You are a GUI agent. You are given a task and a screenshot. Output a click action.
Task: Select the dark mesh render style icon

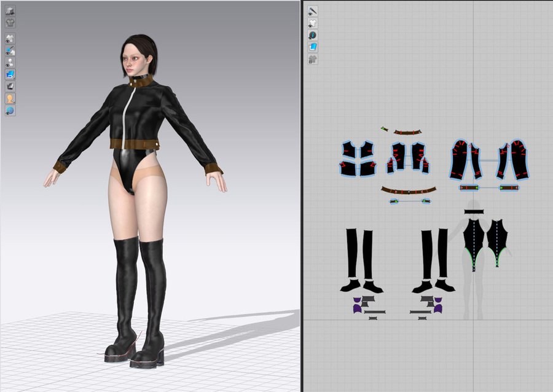pos(10,87)
